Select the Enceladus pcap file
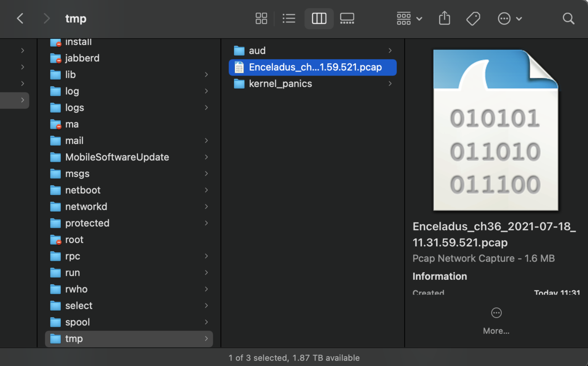This screenshot has height=366, width=588. [313, 67]
